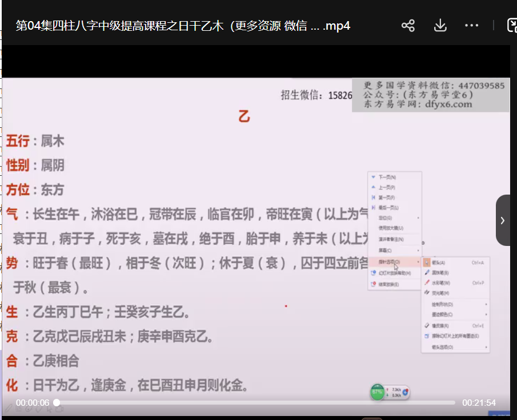Expand the 指针选项(O) submenu
This screenshot has height=420, width=517.
[x=395, y=262]
